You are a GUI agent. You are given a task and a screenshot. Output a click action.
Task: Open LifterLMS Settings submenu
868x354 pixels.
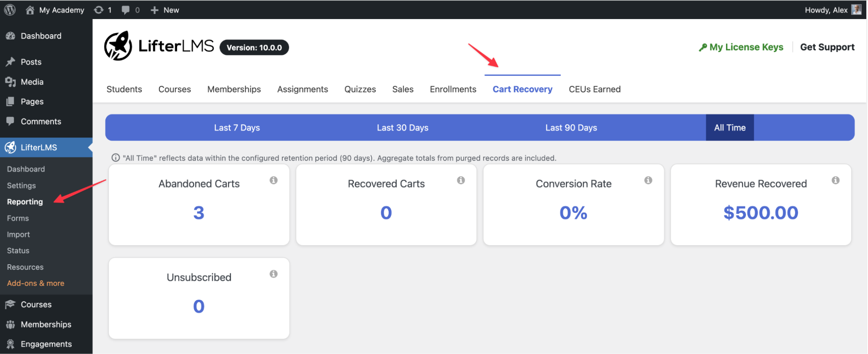coord(21,186)
